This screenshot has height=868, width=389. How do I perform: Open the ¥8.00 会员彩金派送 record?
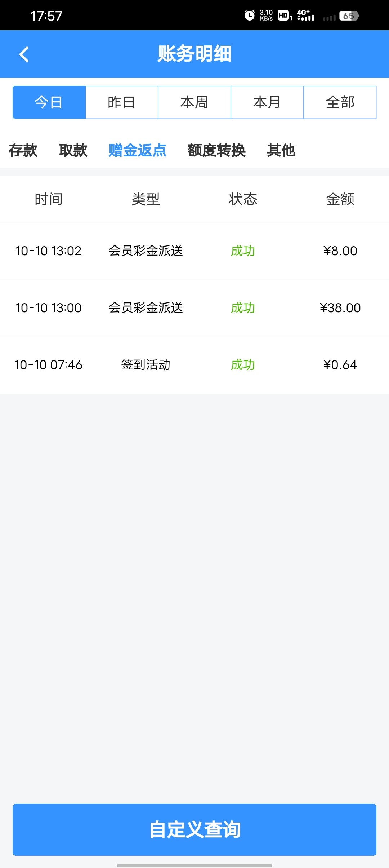194,251
